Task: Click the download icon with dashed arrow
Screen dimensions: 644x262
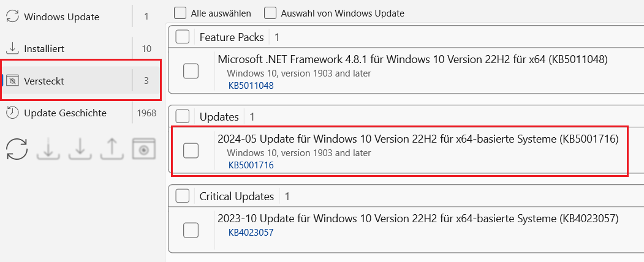Action: (x=48, y=149)
